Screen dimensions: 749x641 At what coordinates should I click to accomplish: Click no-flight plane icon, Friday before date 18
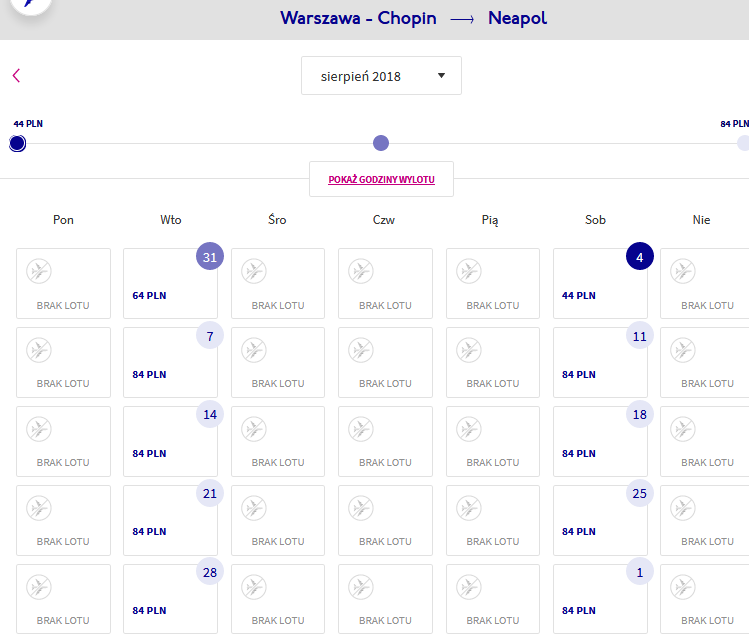point(469,429)
